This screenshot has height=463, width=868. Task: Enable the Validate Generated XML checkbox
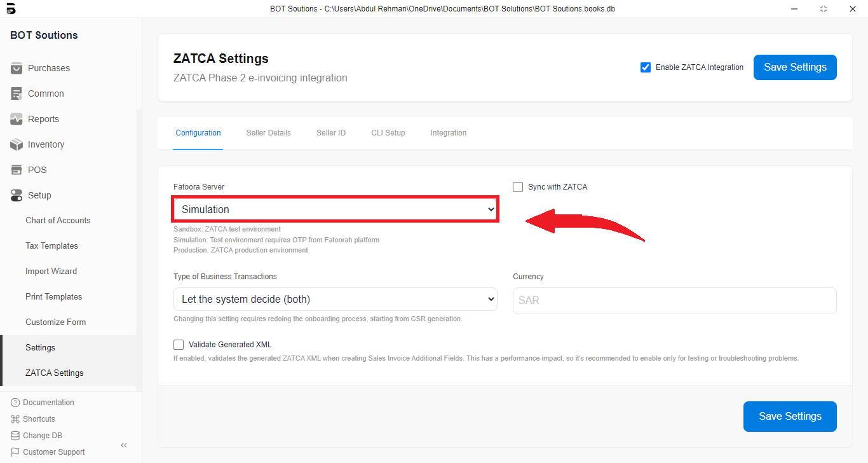pyautogui.click(x=179, y=345)
